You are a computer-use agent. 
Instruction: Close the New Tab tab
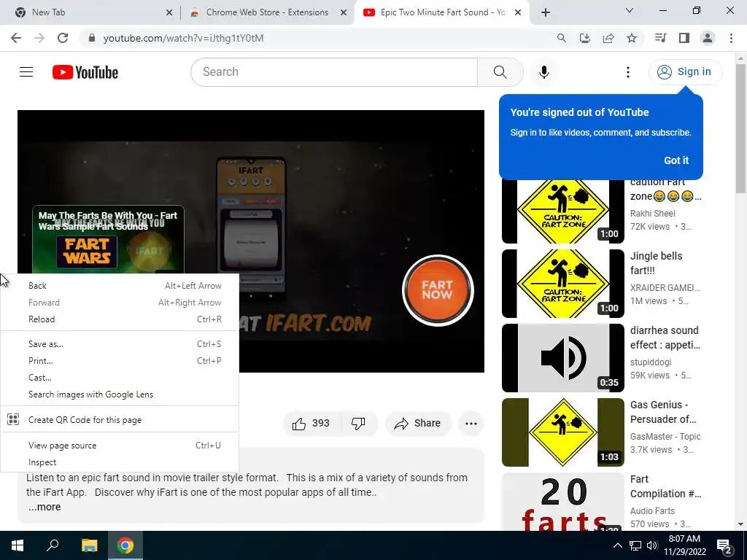[169, 13]
